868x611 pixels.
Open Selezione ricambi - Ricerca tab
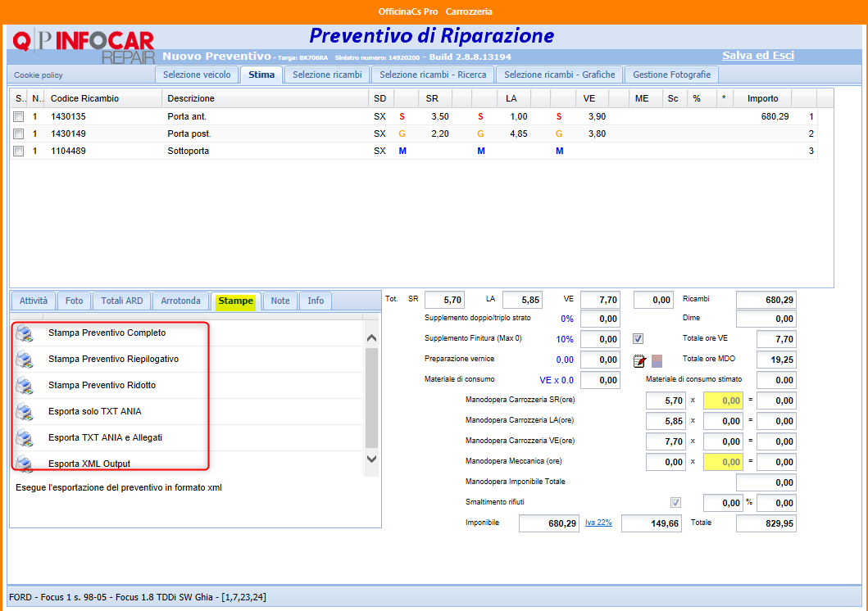point(433,75)
